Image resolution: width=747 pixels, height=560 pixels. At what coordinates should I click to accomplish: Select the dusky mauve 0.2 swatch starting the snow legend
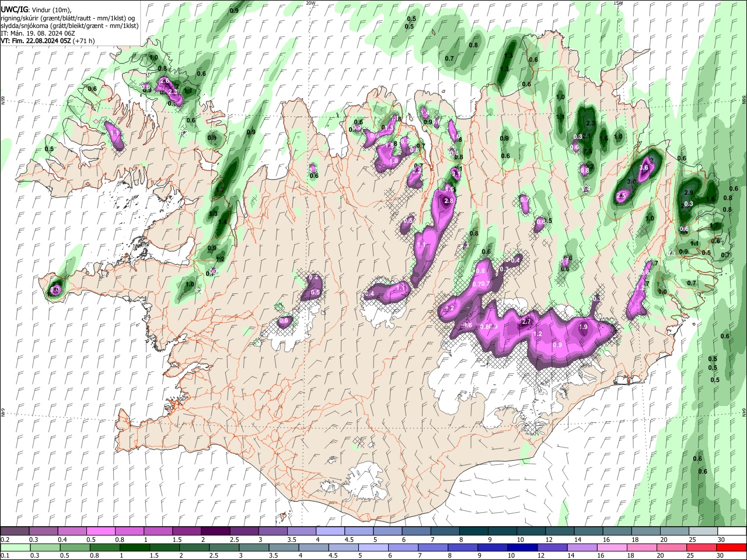pyautogui.click(x=15, y=531)
